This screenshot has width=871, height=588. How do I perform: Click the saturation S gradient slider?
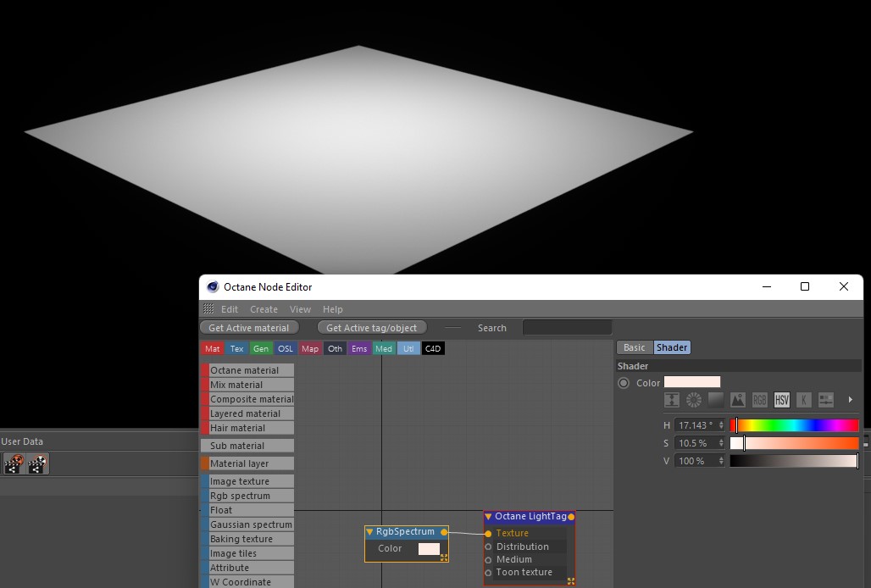coord(795,443)
